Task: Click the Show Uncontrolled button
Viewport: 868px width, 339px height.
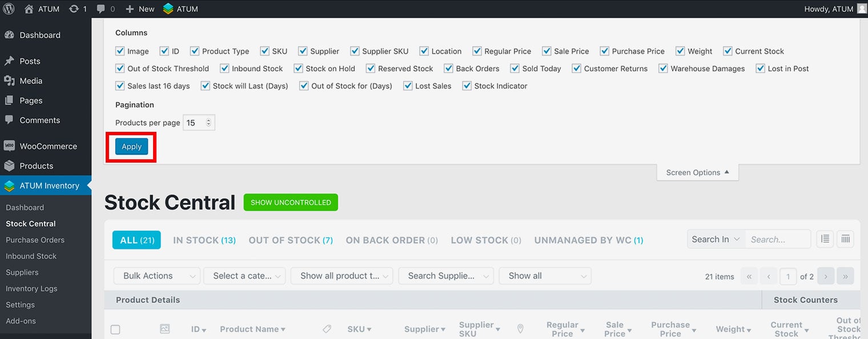Action: (291, 203)
